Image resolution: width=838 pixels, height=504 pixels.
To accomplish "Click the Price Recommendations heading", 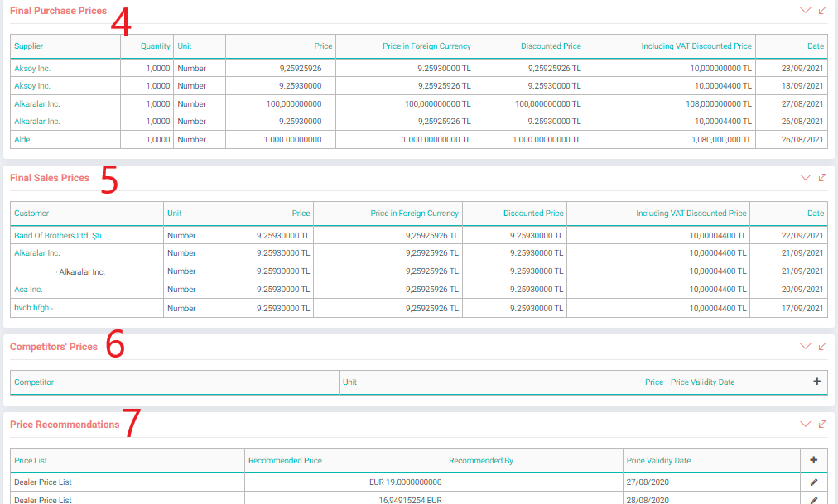I will [x=65, y=425].
